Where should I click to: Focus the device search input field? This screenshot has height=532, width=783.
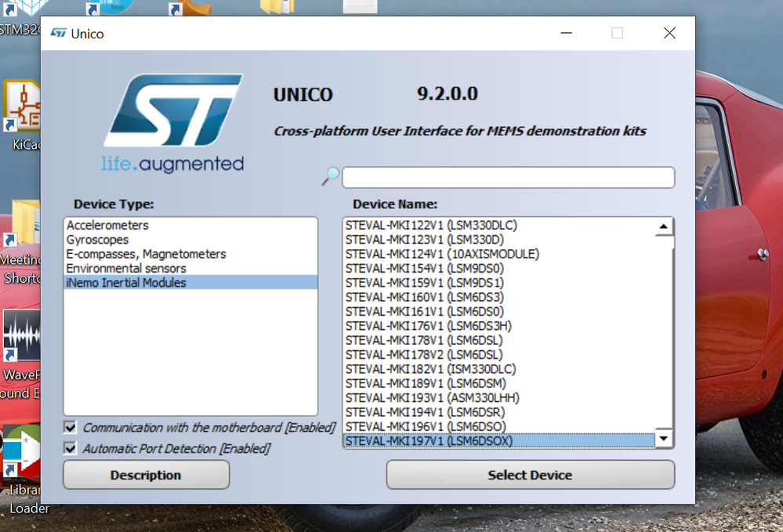508,177
